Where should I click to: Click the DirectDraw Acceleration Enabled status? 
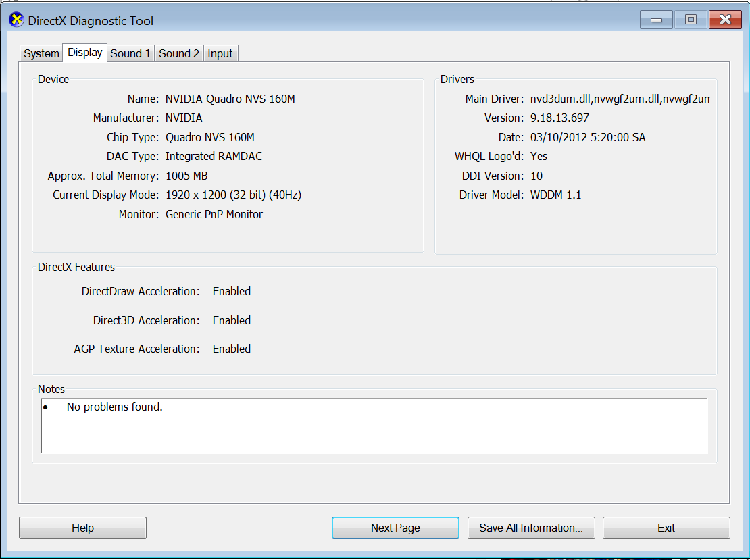pyautogui.click(x=232, y=291)
